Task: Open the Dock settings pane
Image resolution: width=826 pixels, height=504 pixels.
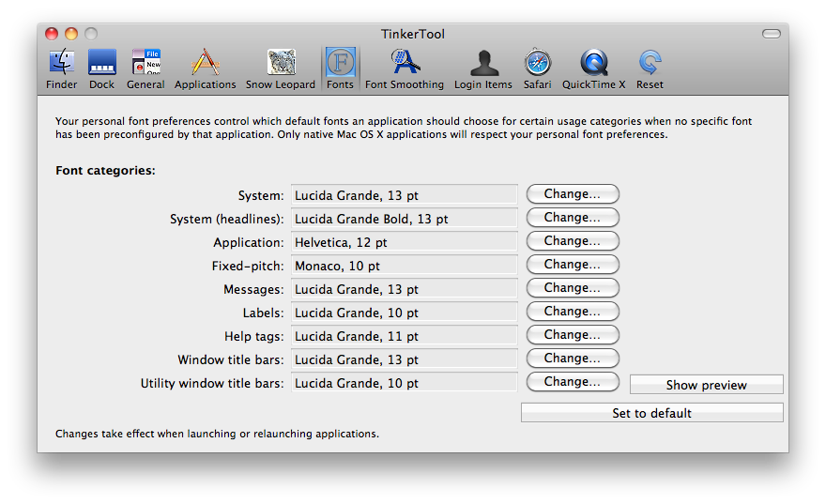Action: (101, 69)
